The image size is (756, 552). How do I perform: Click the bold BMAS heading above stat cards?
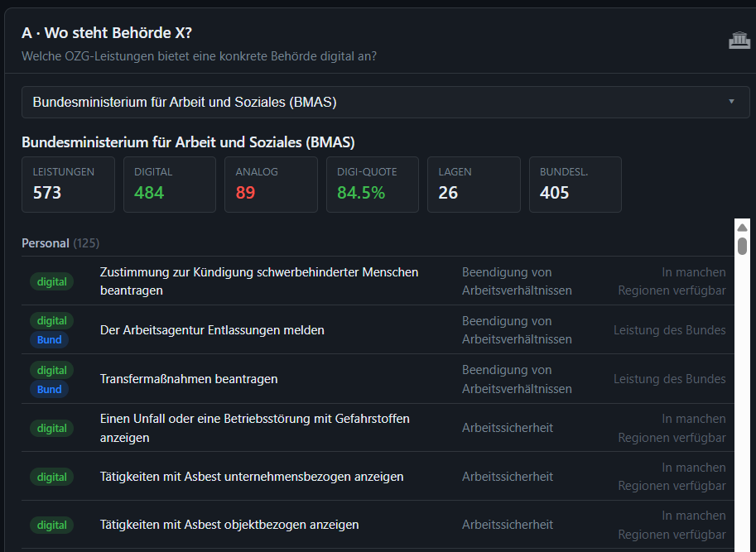point(188,142)
